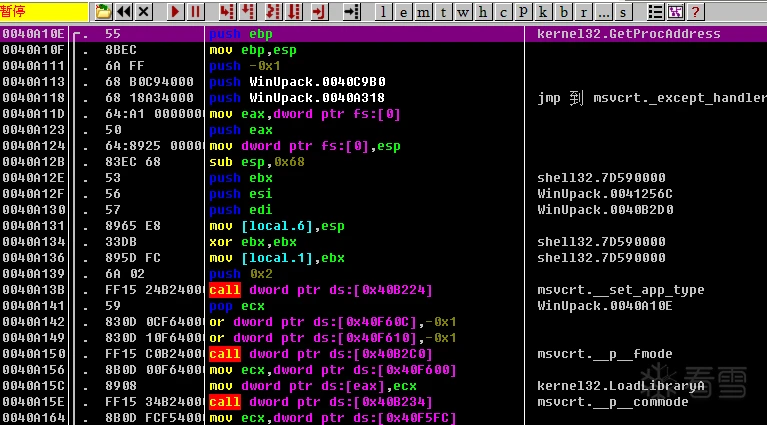767x425 pixels.
Task: Open the Patches window with 'p' button
Action: click(523, 12)
